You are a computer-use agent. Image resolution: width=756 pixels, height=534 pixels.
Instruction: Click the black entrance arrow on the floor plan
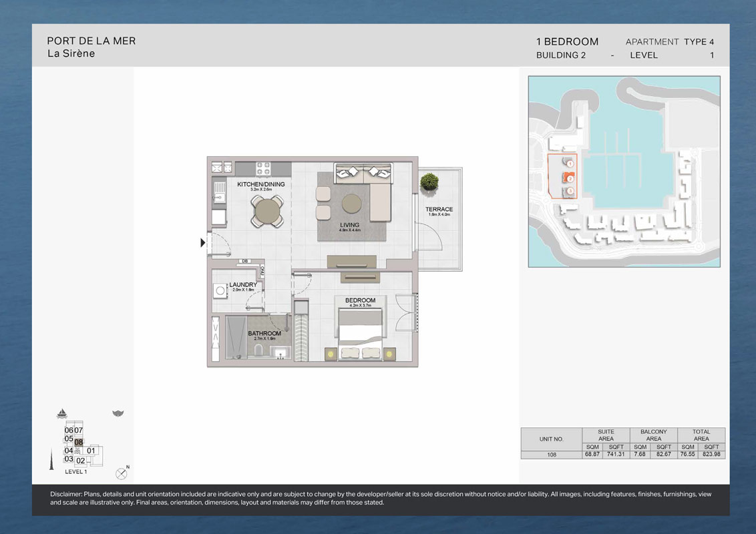[203, 243]
